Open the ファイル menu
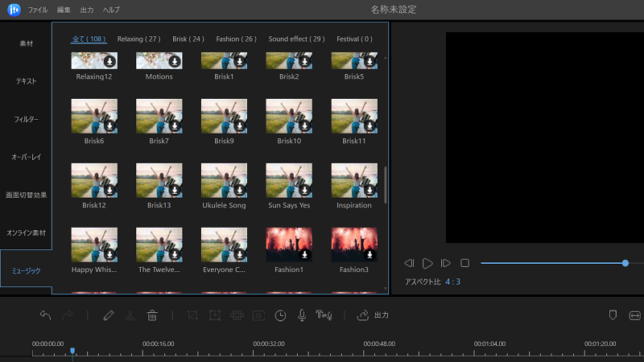Screen dimensions: 644x362 pos(37,10)
